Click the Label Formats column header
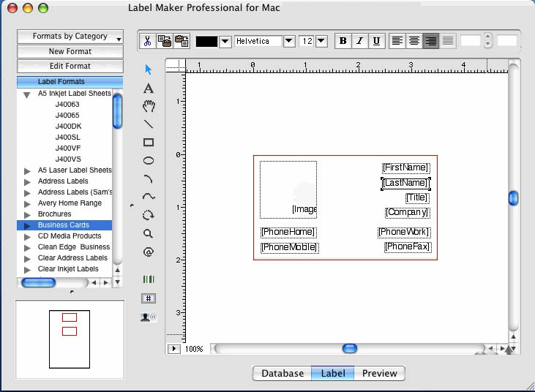Image resolution: width=535 pixels, height=392 pixels. [70, 81]
